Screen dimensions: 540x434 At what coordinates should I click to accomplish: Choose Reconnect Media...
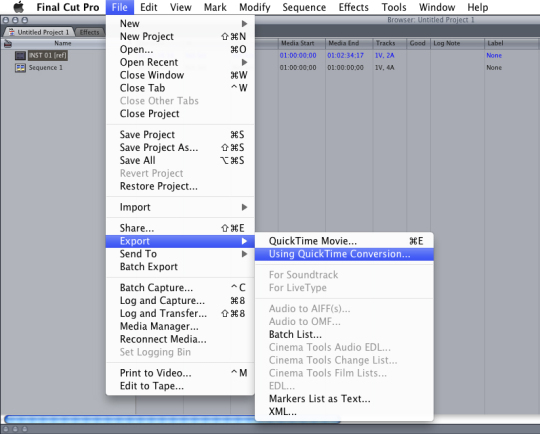coord(180,339)
